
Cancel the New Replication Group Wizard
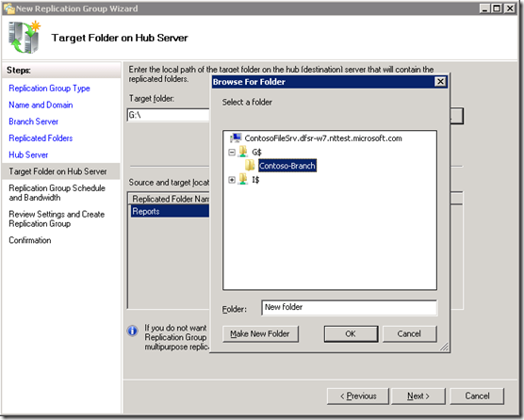tap(477, 396)
